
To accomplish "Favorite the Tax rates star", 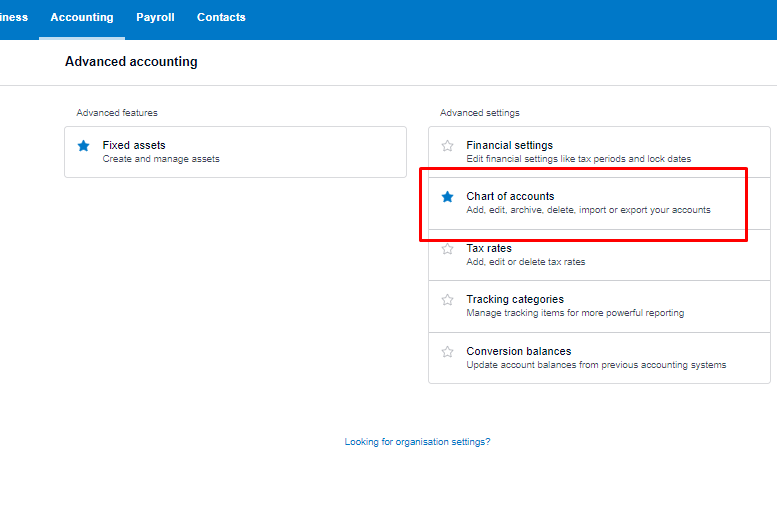I will tap(447, 249).
